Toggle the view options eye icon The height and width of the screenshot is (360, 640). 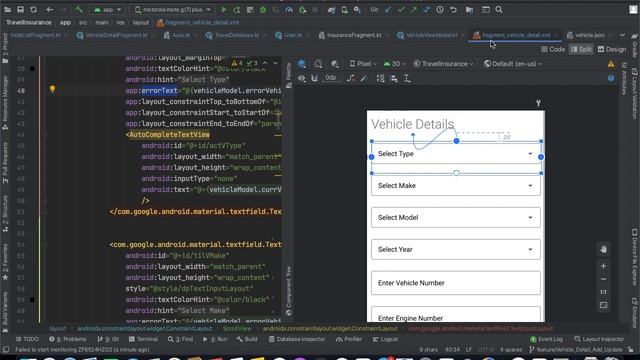[302, 78]
